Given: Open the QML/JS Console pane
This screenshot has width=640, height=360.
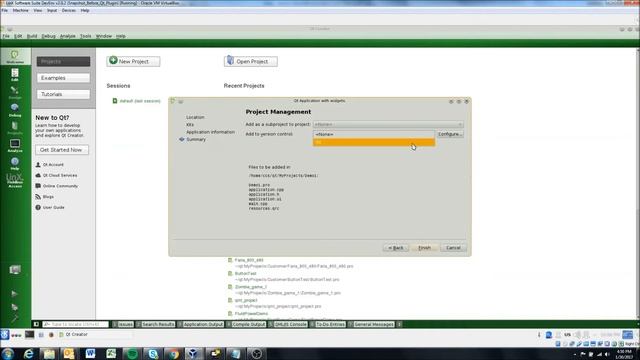Looking at the screenshot, I should tap(288, 324).
